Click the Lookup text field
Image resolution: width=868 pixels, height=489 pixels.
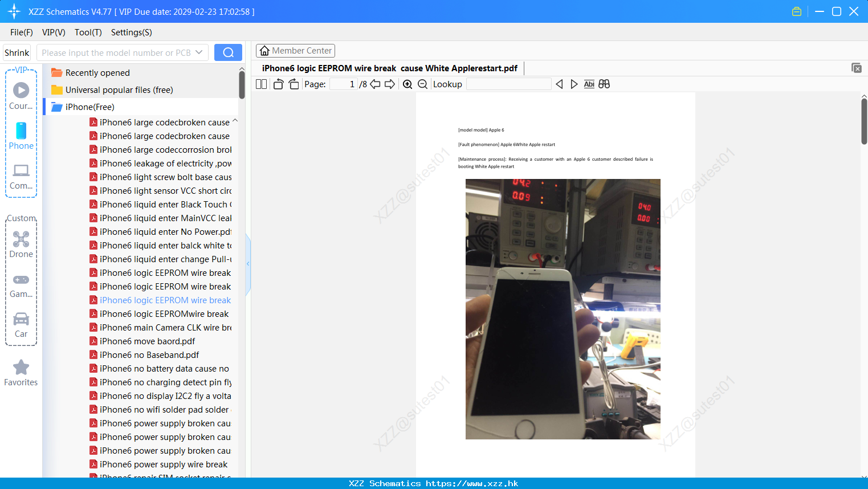coord(508,84)
